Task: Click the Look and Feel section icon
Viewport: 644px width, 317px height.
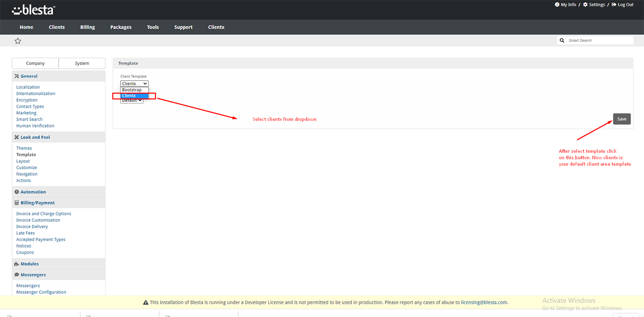Action: [x=17, y=137]
